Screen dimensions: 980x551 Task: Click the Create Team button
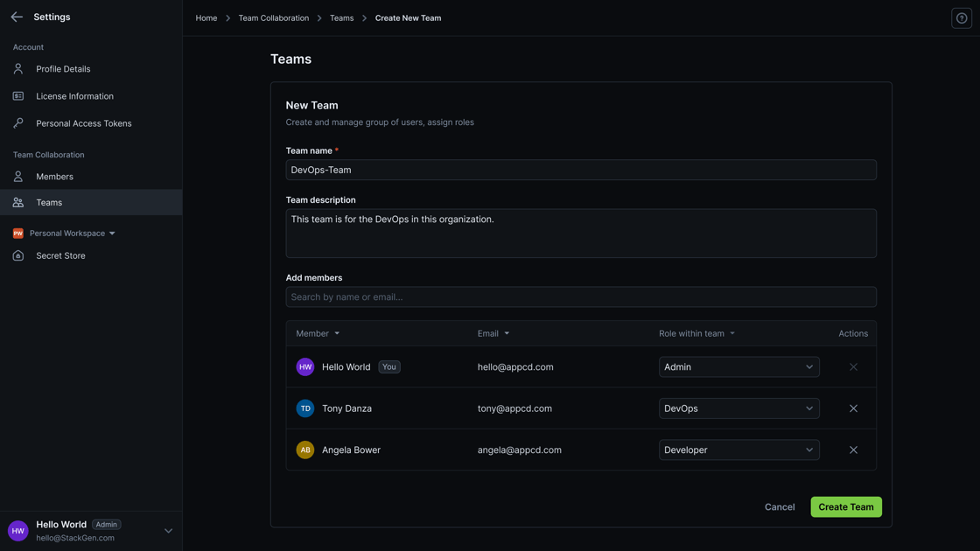click(845, 506)
